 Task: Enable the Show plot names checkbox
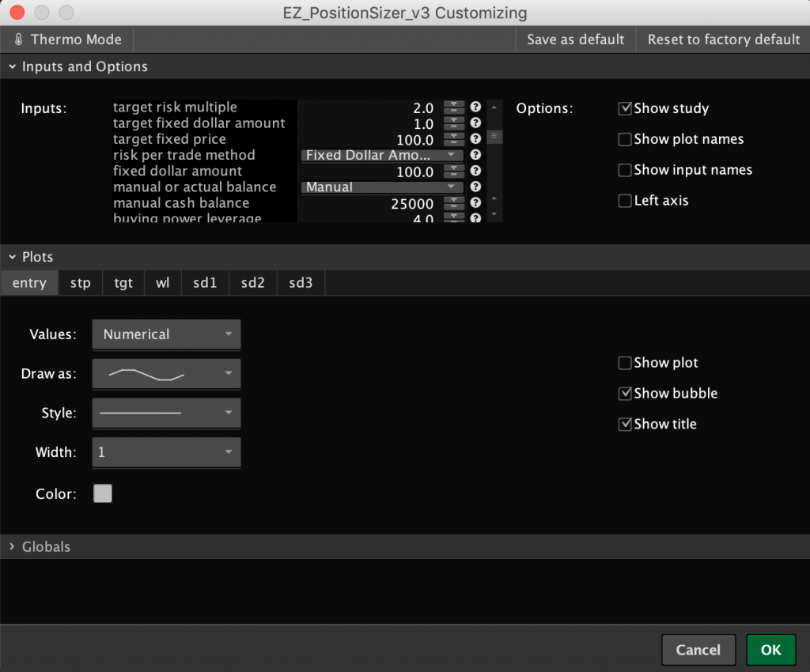(x=625, y=139)
